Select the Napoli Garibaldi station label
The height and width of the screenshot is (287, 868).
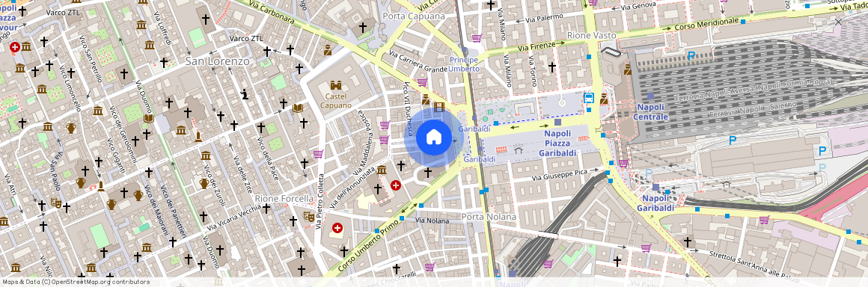click(x=655, y=203)
